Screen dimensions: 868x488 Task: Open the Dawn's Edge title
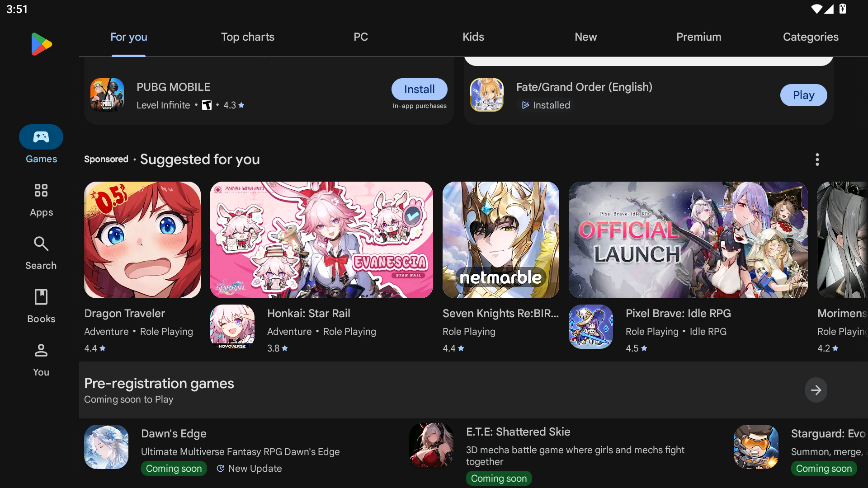click(x=174, y=434)
